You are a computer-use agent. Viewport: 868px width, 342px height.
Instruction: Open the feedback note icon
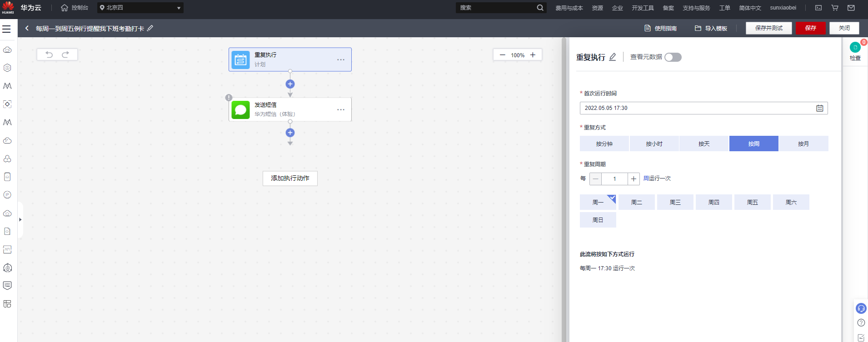(x=861, y=337)
